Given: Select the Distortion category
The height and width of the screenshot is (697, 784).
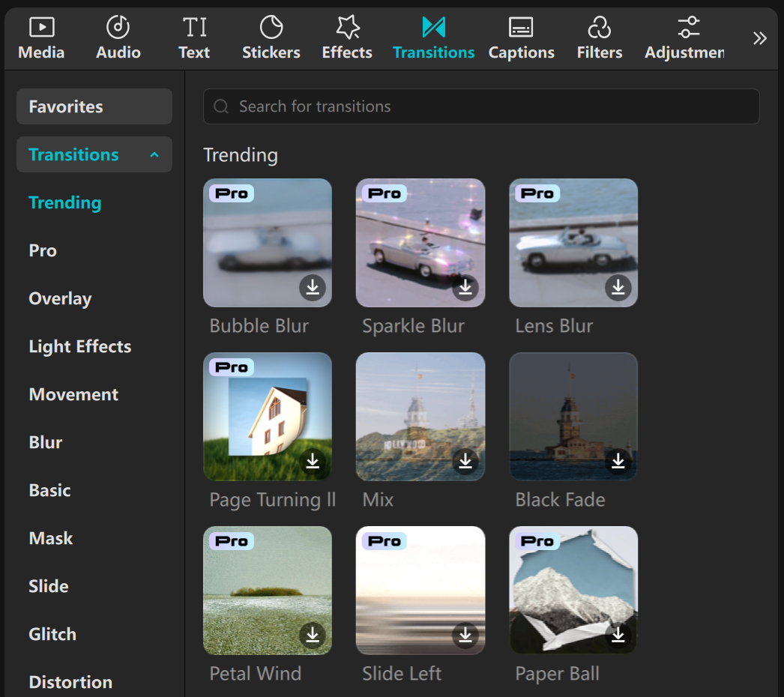Looking at the screenshot, I should tap(70, 683).
